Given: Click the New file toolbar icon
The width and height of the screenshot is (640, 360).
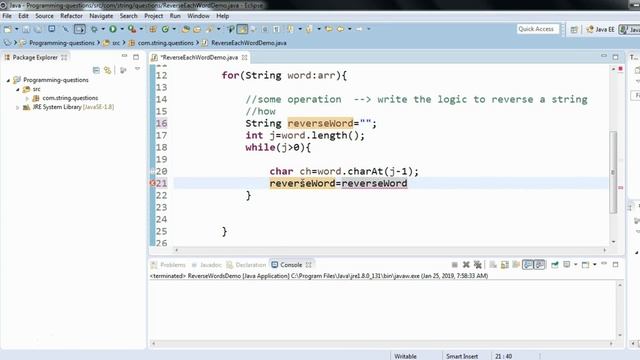Looking at the screenshot, I should [7, 29].
